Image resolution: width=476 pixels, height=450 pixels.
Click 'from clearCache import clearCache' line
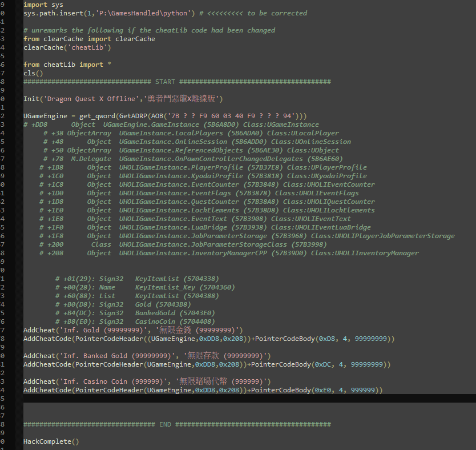[x=89, y=39]
